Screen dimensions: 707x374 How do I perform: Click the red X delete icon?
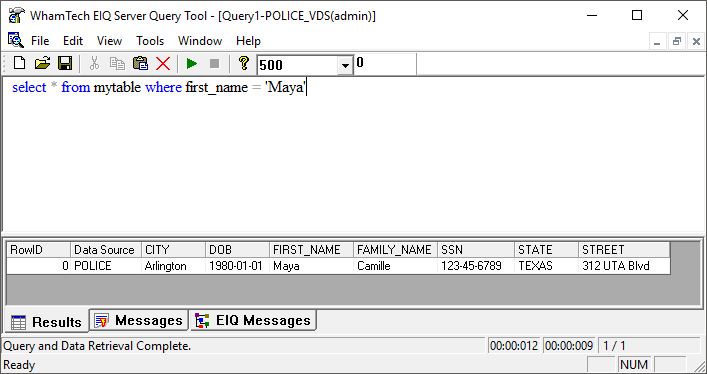point(163,64)
